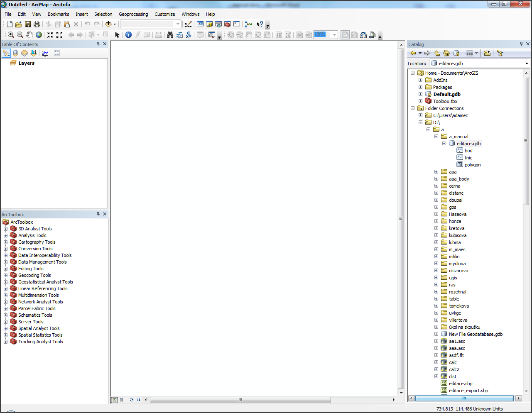
Task: Open the map scale dropdown
Action: (178, 24)
